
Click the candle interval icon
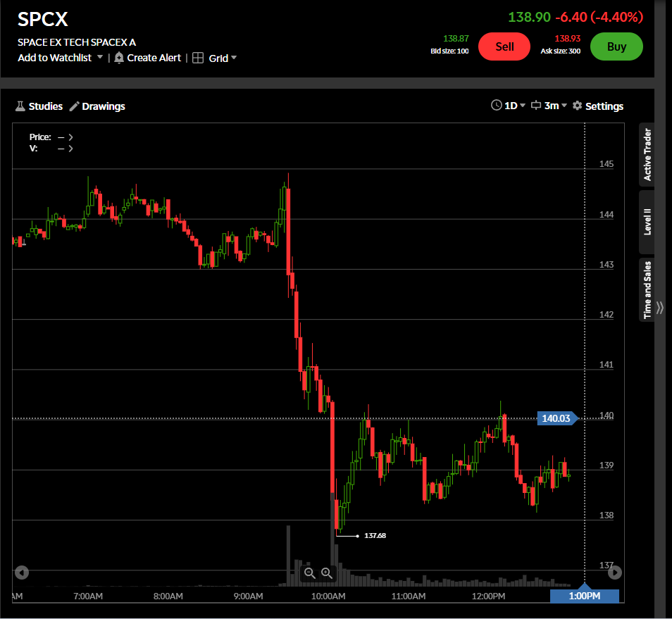pos(536,106)
